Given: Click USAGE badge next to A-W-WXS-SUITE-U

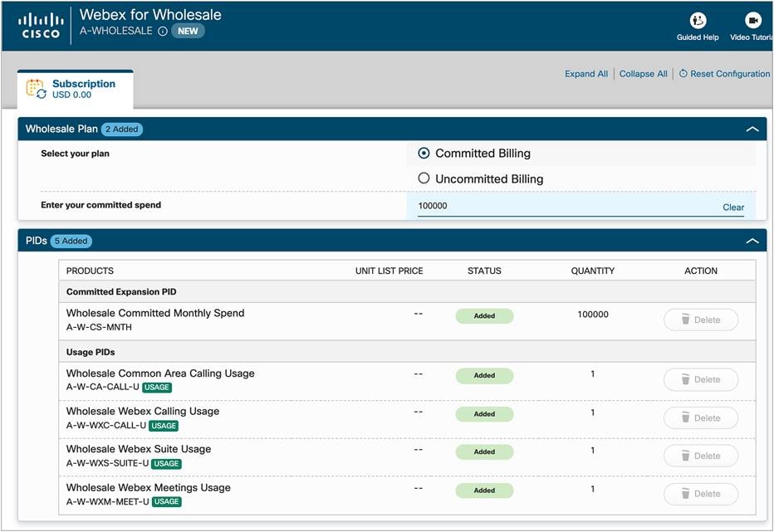Looking at the screenshot, I should point(166,464).
